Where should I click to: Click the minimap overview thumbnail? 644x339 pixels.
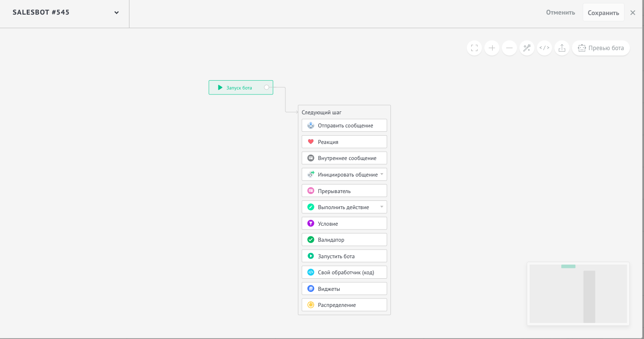578,294
